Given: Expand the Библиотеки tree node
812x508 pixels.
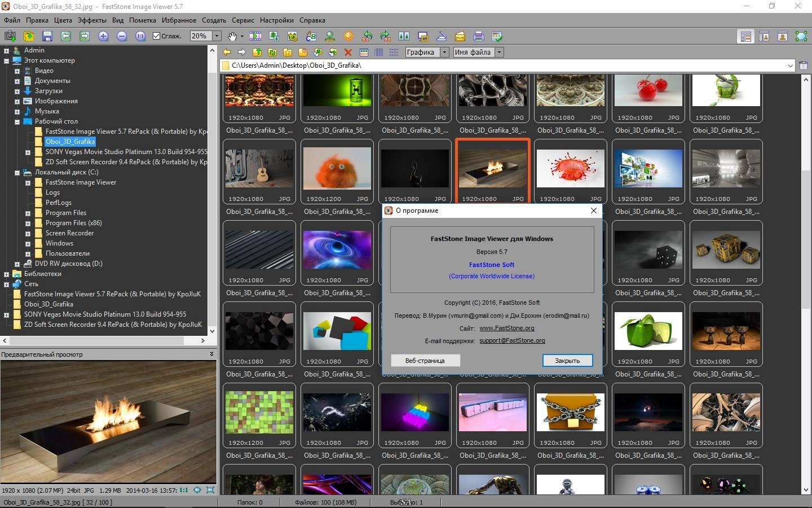Looking at the screenshot, I should (x=6, y=274).
